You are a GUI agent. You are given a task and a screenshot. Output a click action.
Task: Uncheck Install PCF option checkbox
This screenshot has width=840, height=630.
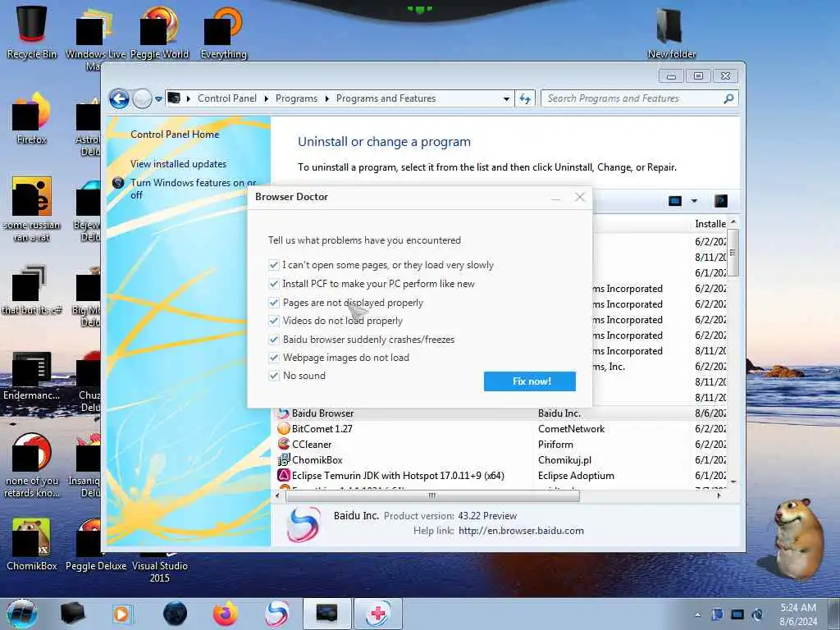coord(274,283)
